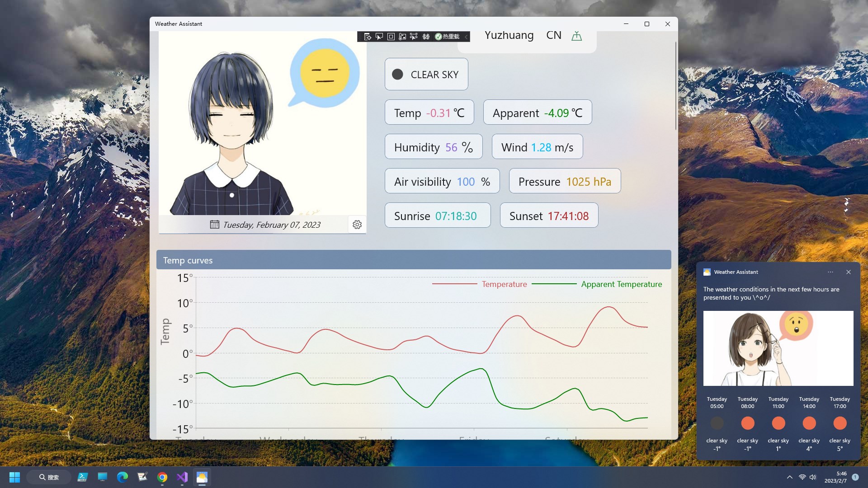The image size is (868, 488).
Task: Open notification options three-dot menu
Action: [830, 272]
